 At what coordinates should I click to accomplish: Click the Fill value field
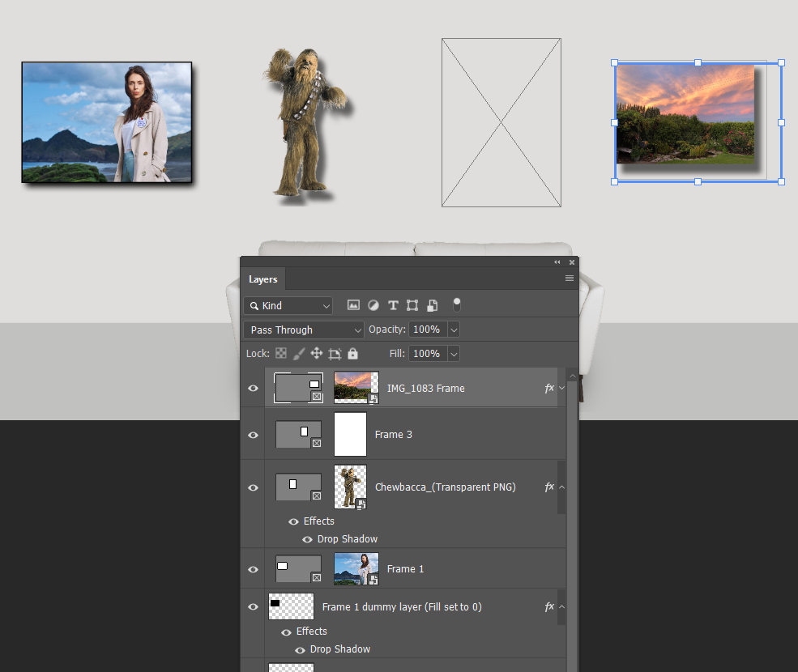point(428,354)
